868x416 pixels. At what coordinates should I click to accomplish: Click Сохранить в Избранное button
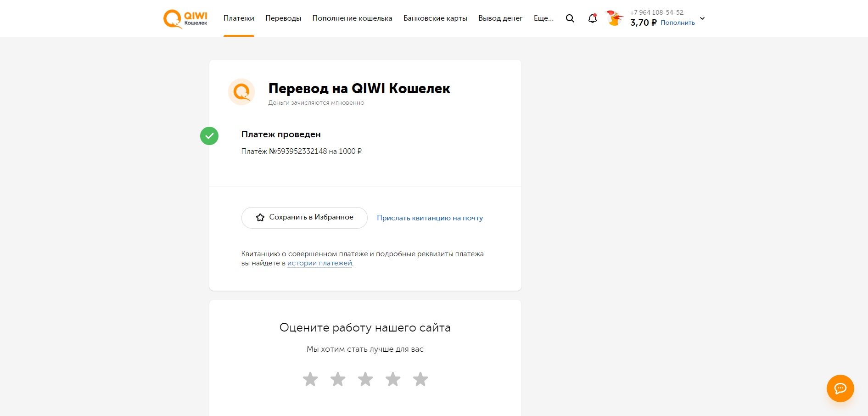coord(304,218)
